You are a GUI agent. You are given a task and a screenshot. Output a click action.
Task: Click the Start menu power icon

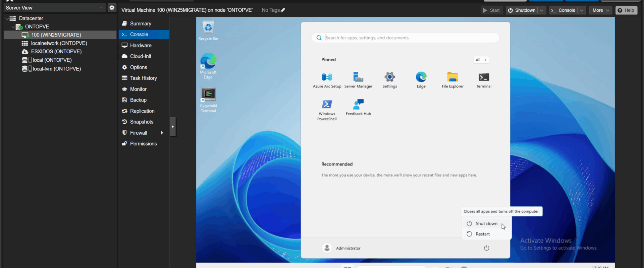click(x=486, y=248)
